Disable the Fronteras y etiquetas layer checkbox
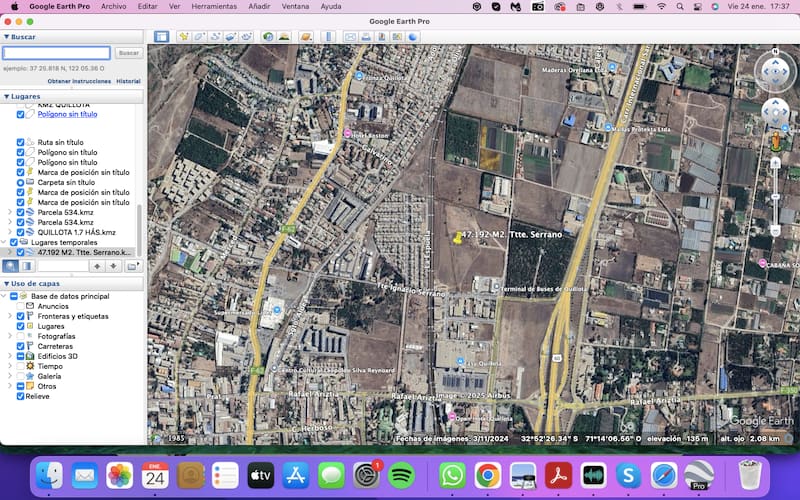800x500 pixels. (20, 316)
